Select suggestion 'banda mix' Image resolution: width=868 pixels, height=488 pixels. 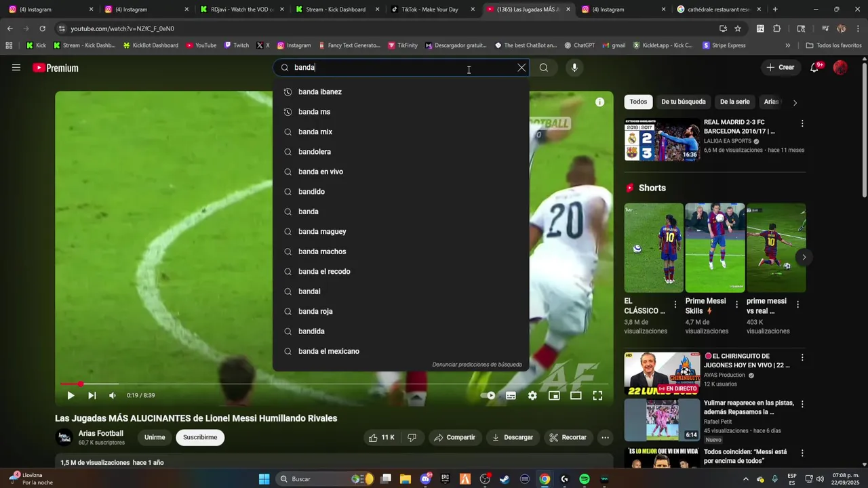tap(401, 132)
